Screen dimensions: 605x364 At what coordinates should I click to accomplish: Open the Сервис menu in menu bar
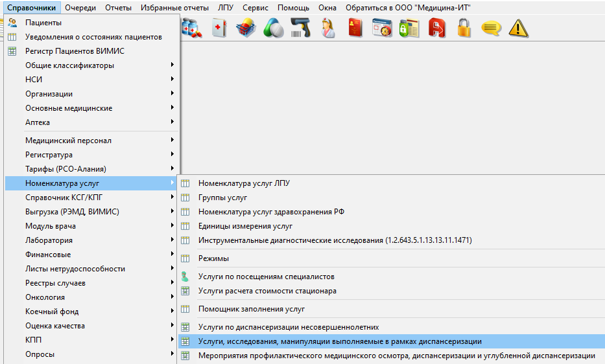[255, 8]
